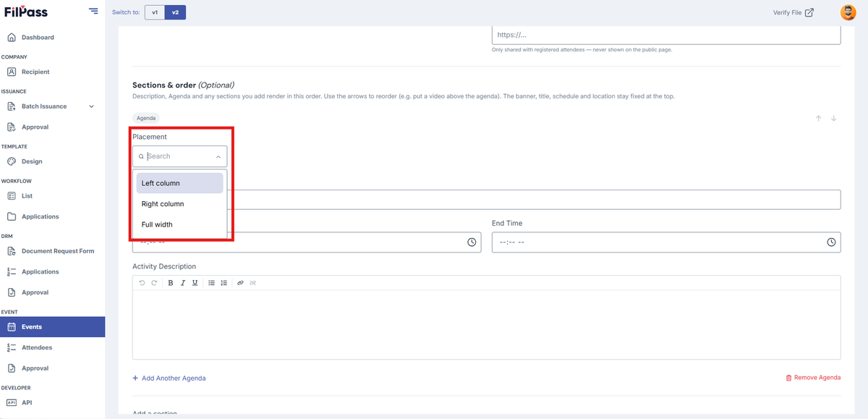Open End Time clock picker
The width and height of the screenshot is (868, 419).
831,242
